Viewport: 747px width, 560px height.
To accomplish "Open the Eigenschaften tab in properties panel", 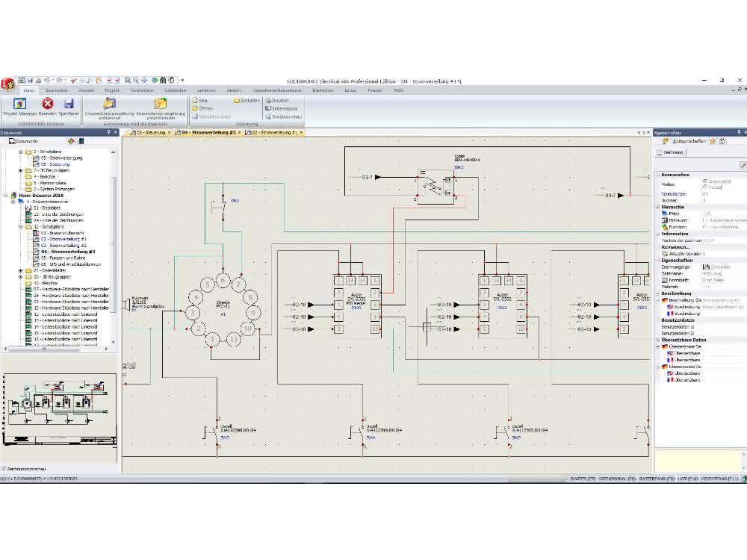I will click(689, 141).
